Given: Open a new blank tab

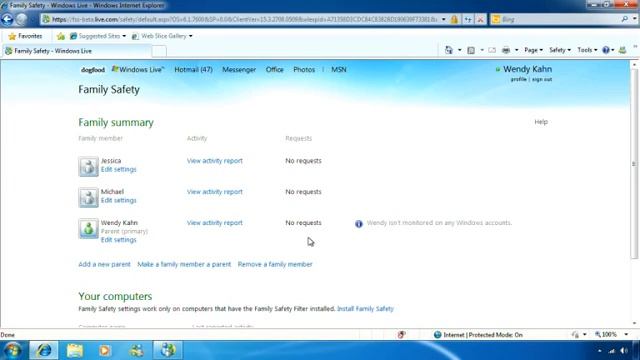Looking at the screenshot, I should [159, 51].
